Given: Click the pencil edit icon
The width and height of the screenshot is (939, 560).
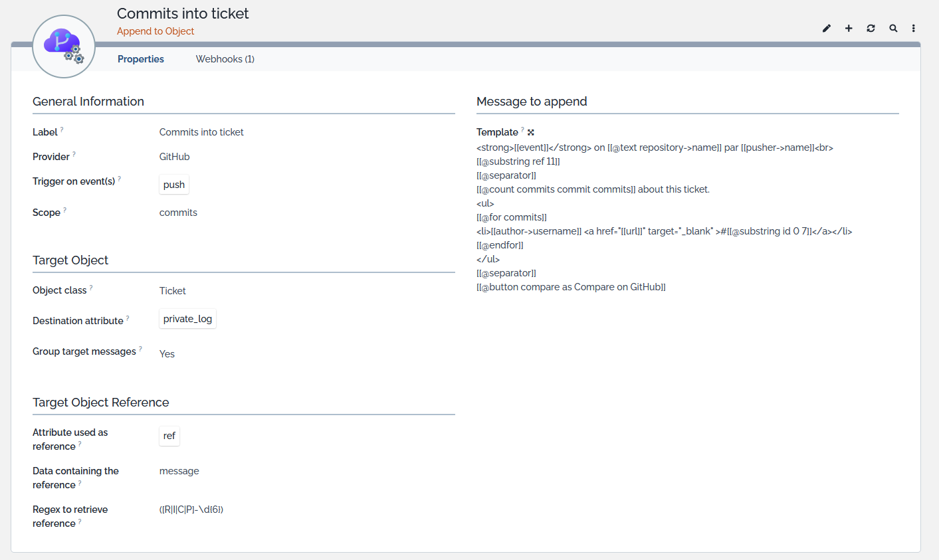Looking at the screenshot, I should pos(827,29).
